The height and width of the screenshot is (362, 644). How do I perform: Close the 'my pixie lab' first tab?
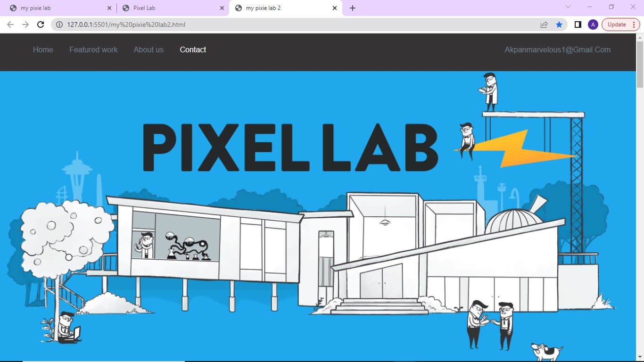pyautogui.click(x=109, y=8)
